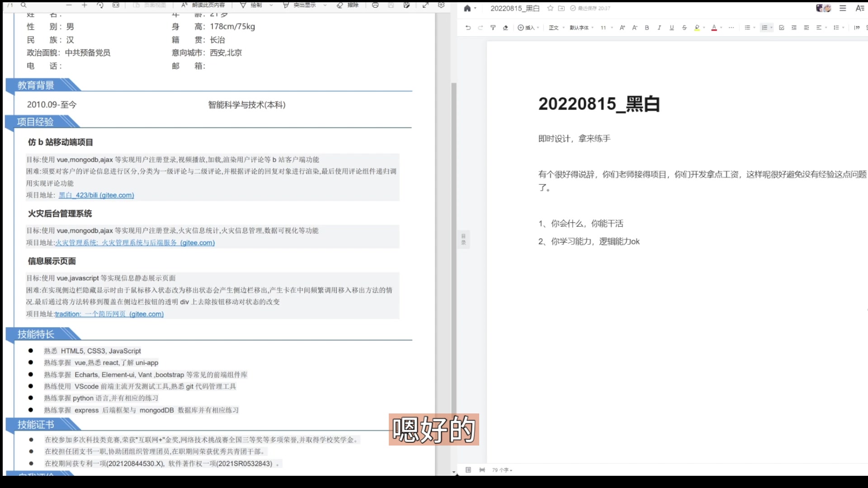Open the 火灾管理系统 gitee link
868x488 pixels.
click(135, 243)
